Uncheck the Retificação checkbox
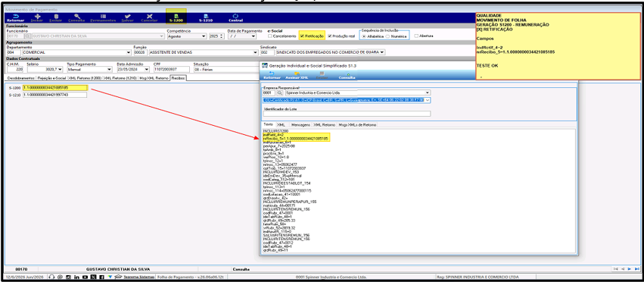Image resolution: width=644 pixels, height=282 pixels. [302, 36]
